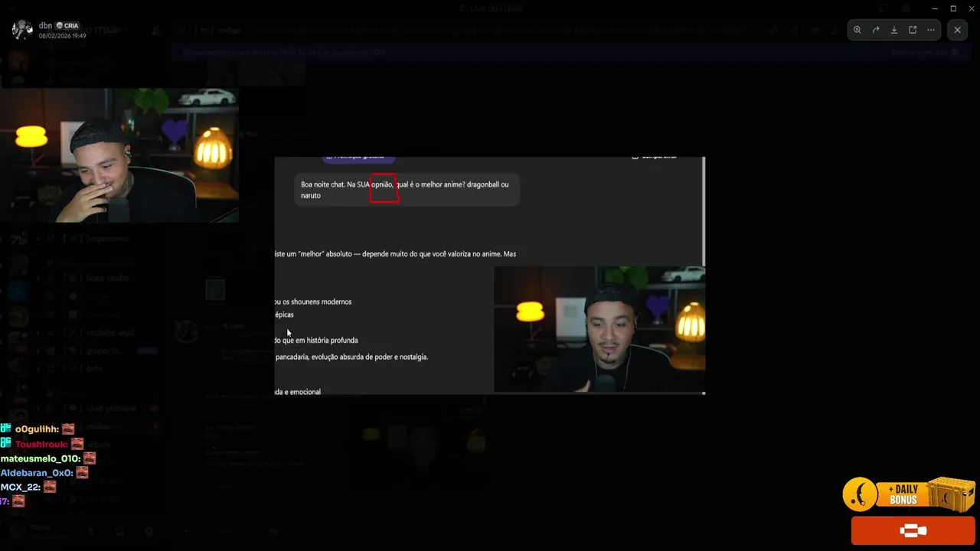Open the media in browser
Viewport: 980px width, 551px height.
tap(913, 30)
